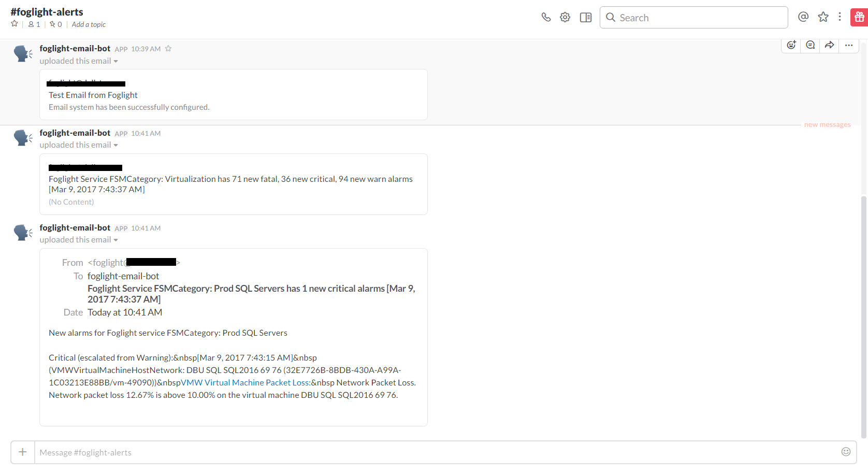868x472 pixels.
Task: Collapse the Virtualization alarms uploaded email
Action: (115, 146)
